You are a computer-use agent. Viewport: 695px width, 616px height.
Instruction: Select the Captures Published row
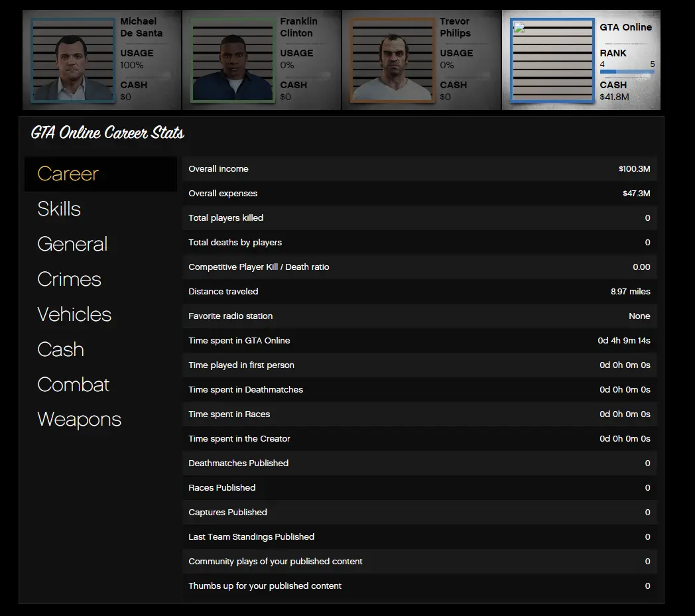coord(419,512)
